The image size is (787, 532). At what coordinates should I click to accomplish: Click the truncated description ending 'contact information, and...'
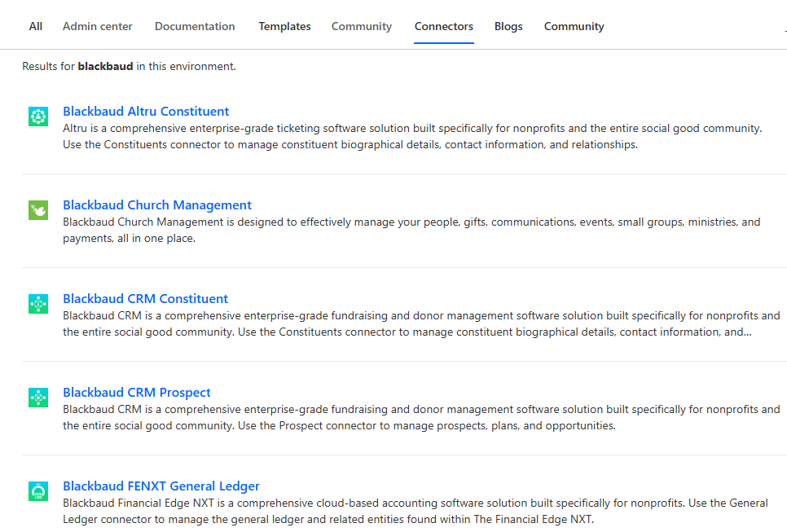pyautogui.click(x=421, y=323)
